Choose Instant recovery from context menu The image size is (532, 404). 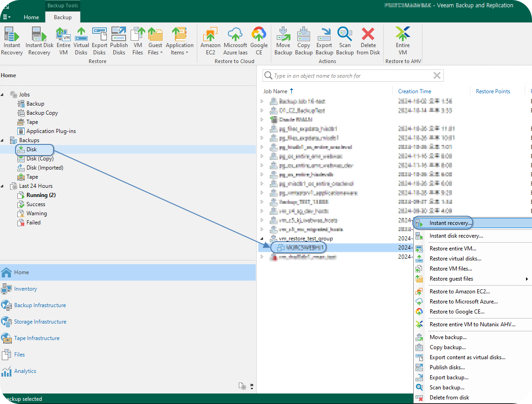tap(450, 223)
